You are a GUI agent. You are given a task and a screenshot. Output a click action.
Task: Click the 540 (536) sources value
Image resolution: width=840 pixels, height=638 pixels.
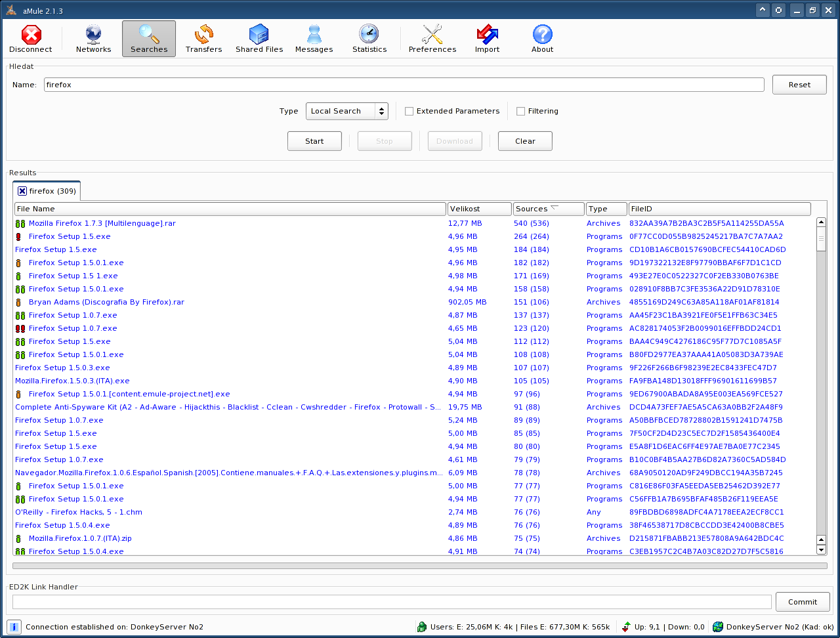pos(532,223)
